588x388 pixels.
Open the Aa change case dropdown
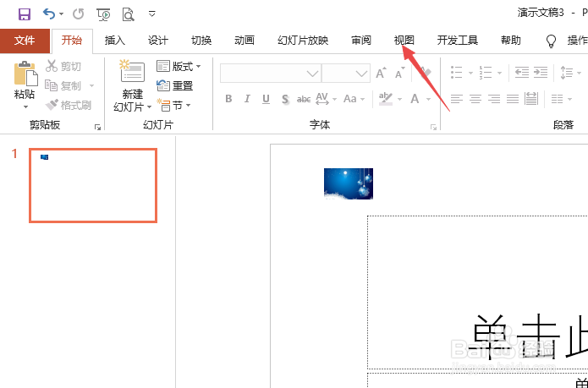pyautogui.click(x=354, y=99)
